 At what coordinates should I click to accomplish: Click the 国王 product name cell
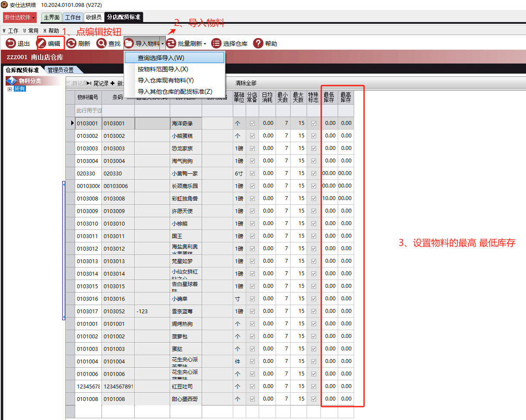[186, 236]
